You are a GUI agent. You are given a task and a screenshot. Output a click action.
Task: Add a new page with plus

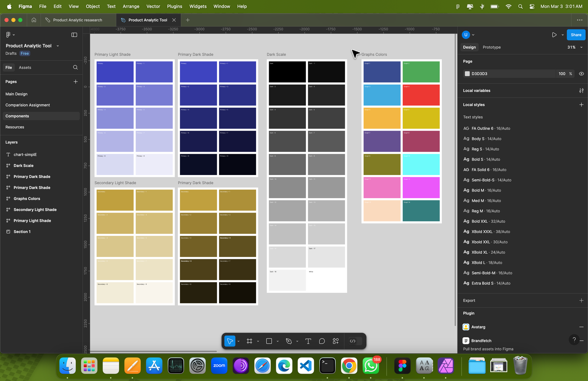[75, 82]
